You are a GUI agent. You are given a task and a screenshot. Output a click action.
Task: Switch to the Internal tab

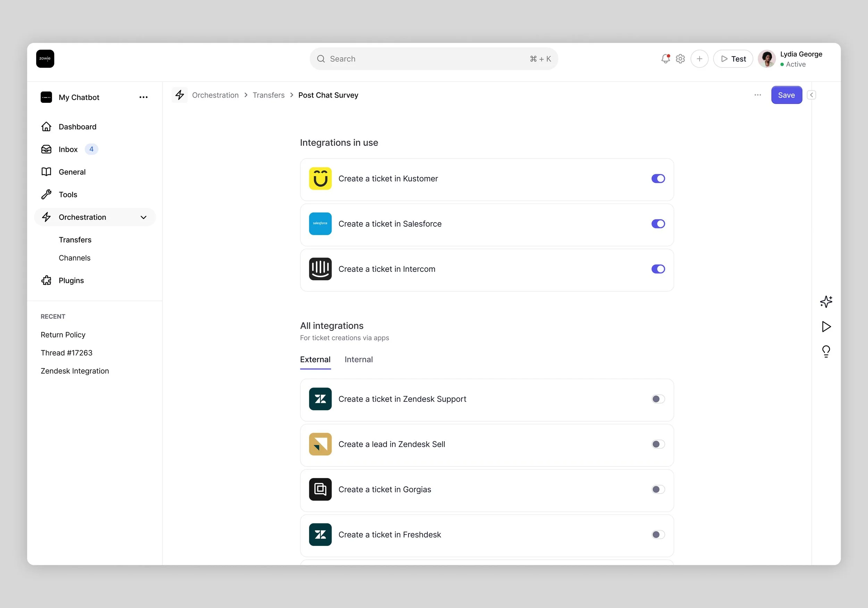[358, 359]
